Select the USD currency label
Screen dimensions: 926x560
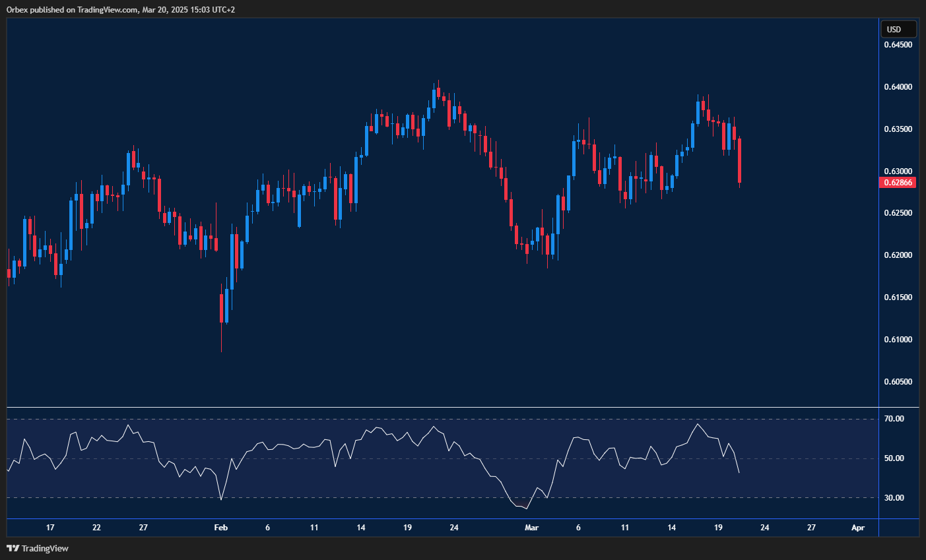[898, 28]
